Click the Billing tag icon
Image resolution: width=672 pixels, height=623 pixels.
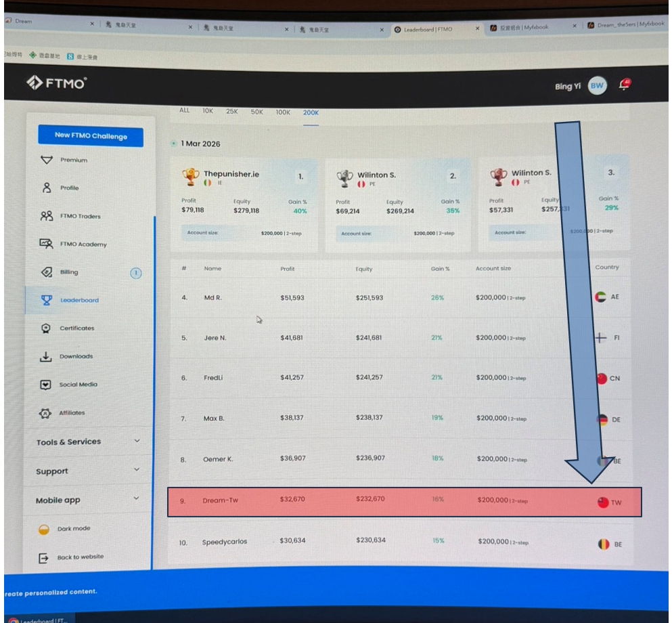click(46, 272)
